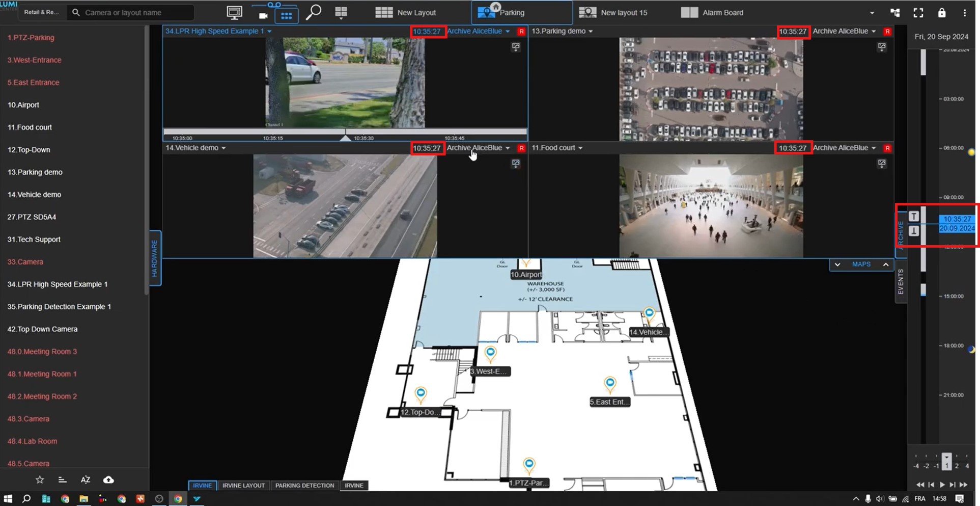Click the lock icon in top bar
Image resolution: width=980 pixels, height=506 pixels.
(x=942, y=13)
